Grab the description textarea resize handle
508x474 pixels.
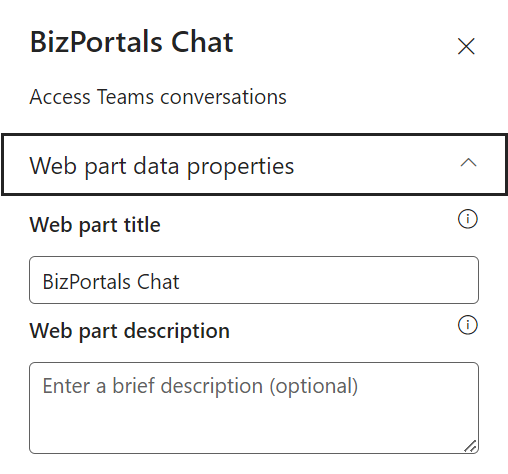470,446
